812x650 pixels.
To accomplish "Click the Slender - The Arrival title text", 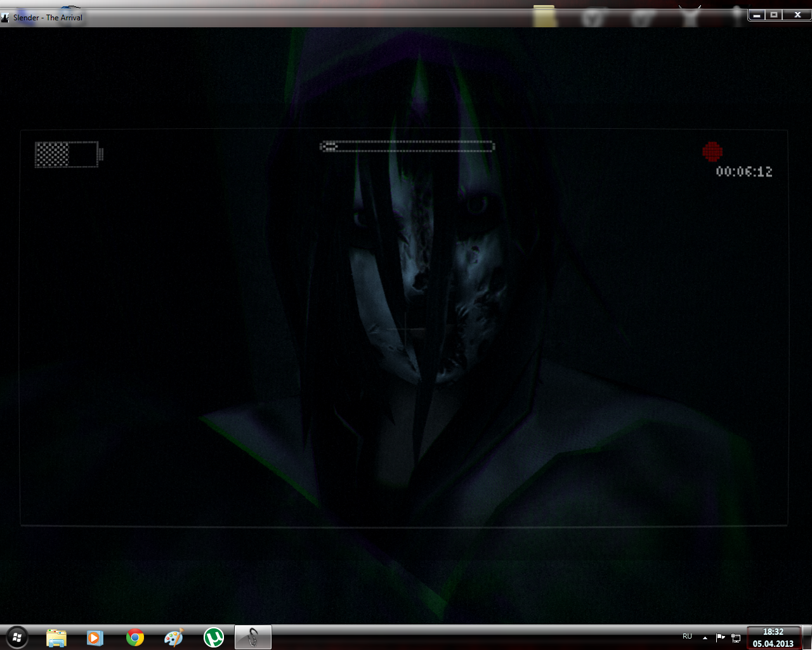I will [48, 18].
